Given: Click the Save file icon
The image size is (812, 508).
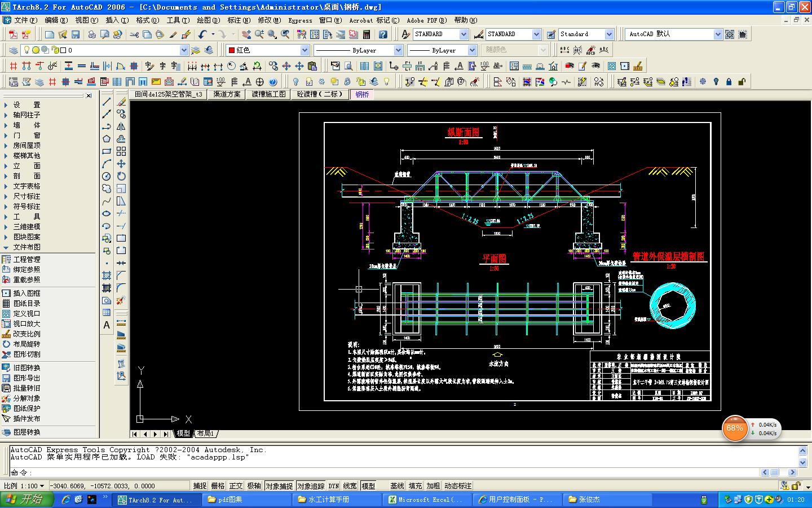Looking at the screenshot, I should [x=76, y=34].
